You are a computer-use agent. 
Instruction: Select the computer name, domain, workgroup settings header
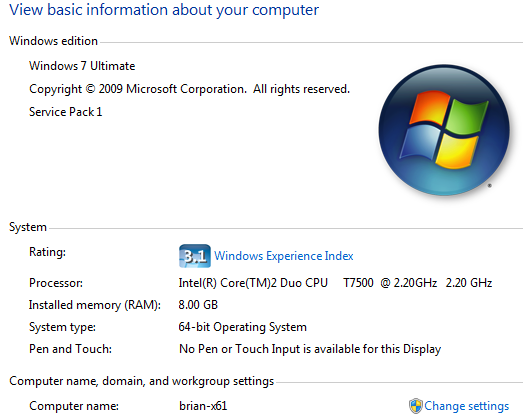pos(142,381)
